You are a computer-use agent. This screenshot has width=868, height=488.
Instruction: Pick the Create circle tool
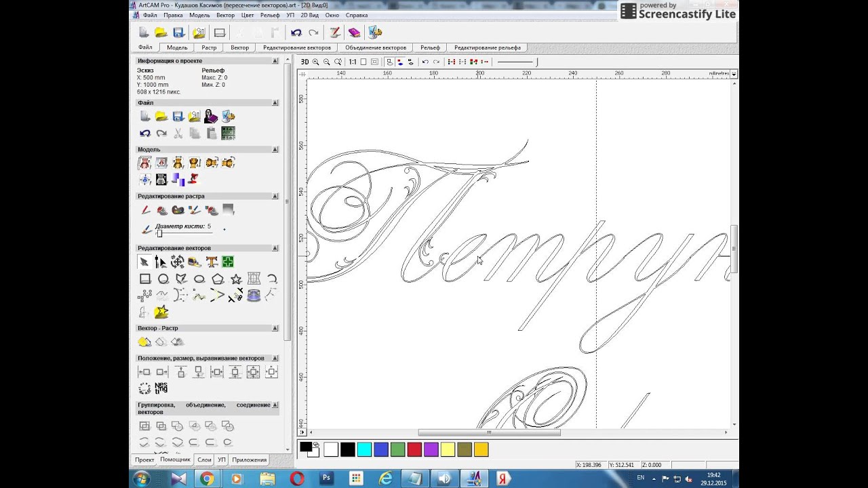tap(163, 279)
